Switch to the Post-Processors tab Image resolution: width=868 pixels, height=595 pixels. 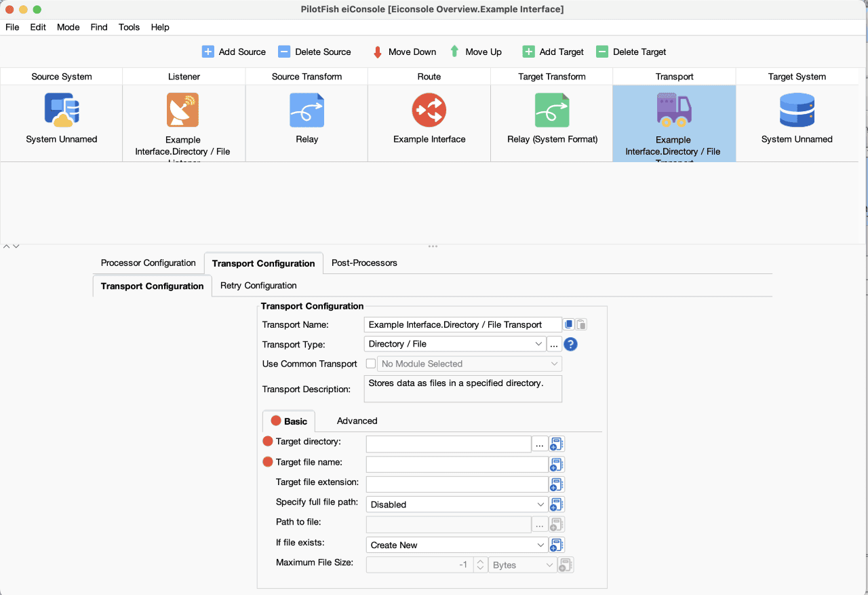coord(364,263)
